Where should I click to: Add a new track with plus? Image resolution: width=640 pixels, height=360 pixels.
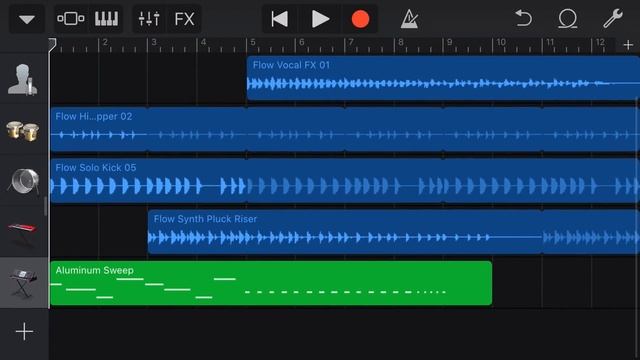click(x=24, y=331)
